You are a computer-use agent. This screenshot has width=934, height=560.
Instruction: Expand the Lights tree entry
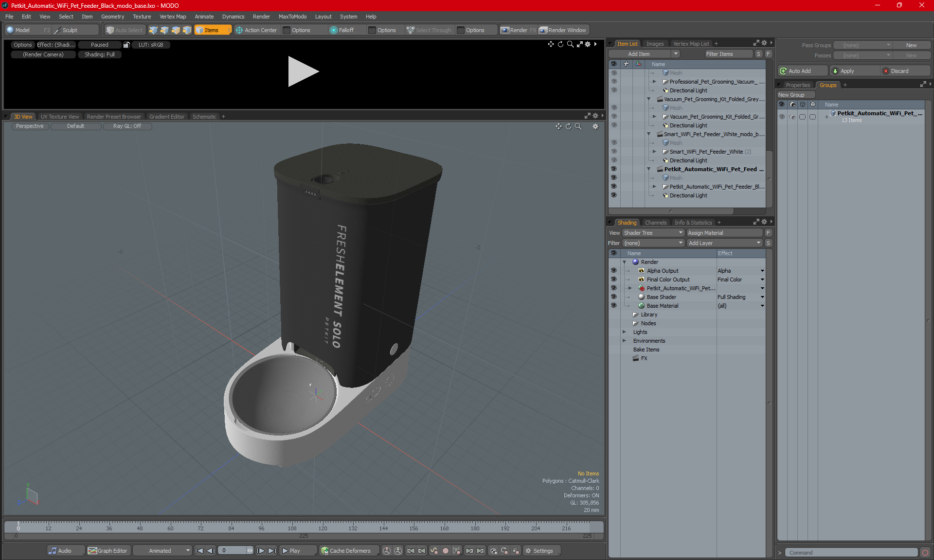point(625,332)
